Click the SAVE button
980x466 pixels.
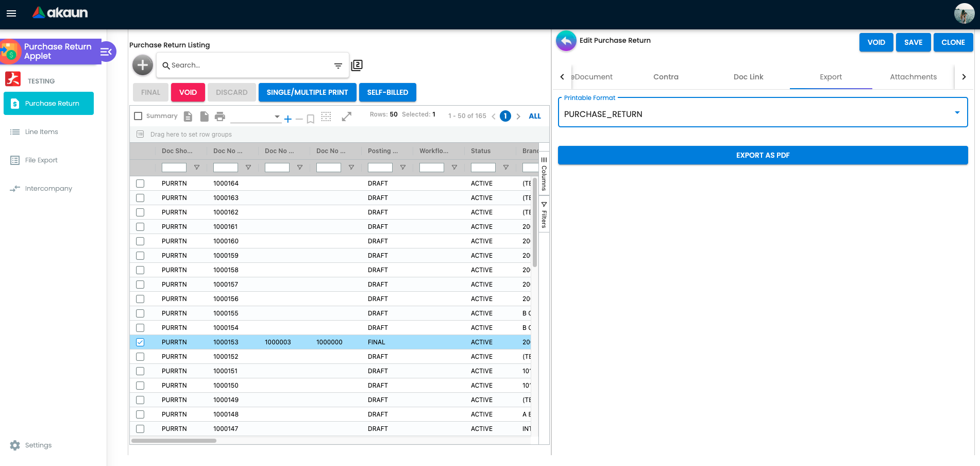click(x=913, y=42)
